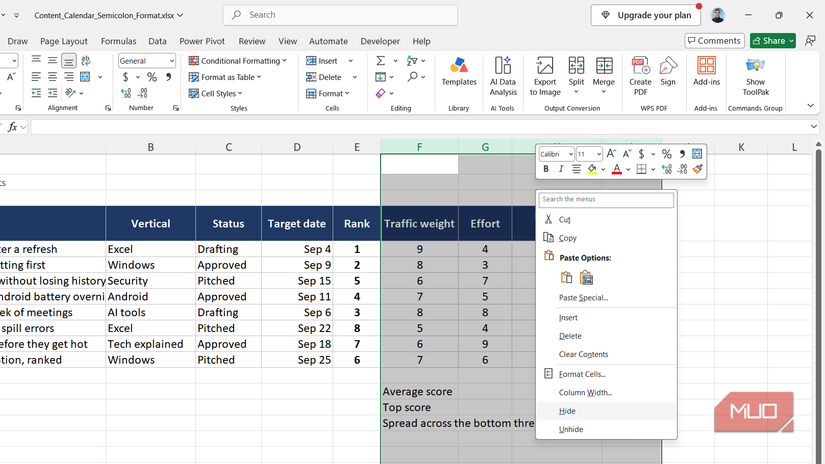Expand the Merge dropdown in Output Conversion
The height and width of the screenshot is (464, 825).
[603, 92]
